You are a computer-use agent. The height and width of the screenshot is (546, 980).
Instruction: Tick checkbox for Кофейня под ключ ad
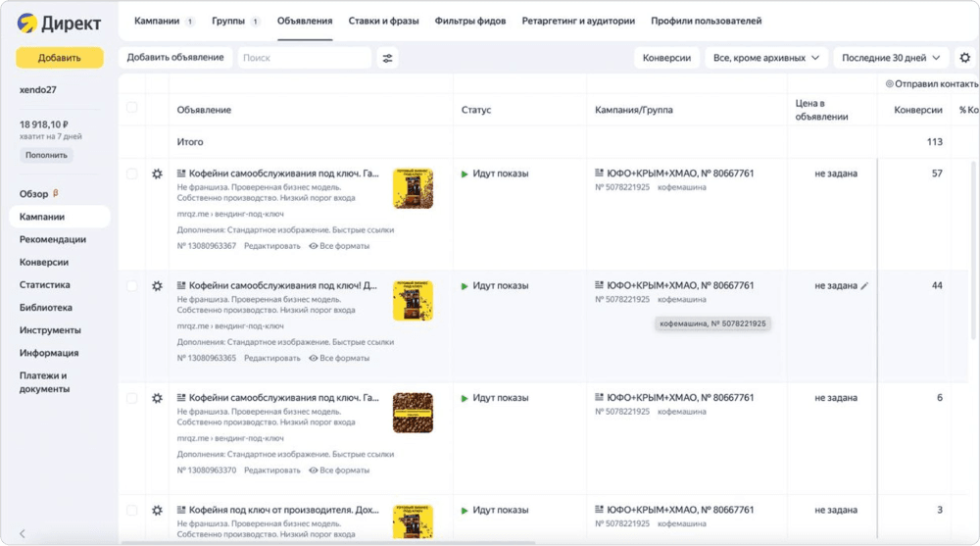132,510
